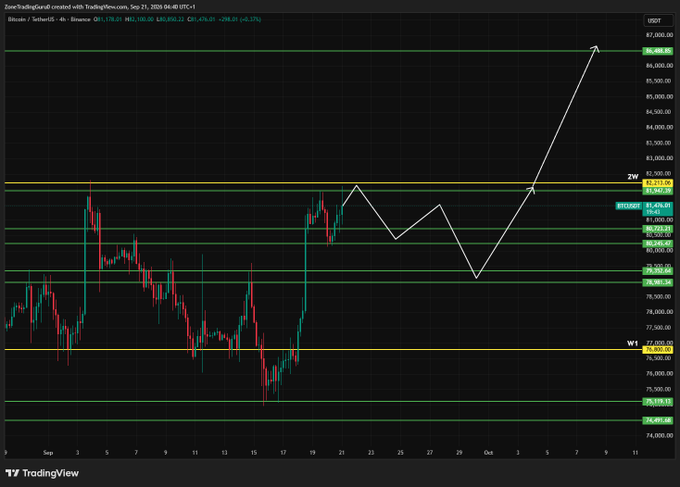Screen dimensions: 680x487
Task: Click the 17 date on time axis
Action: (283, 453)
